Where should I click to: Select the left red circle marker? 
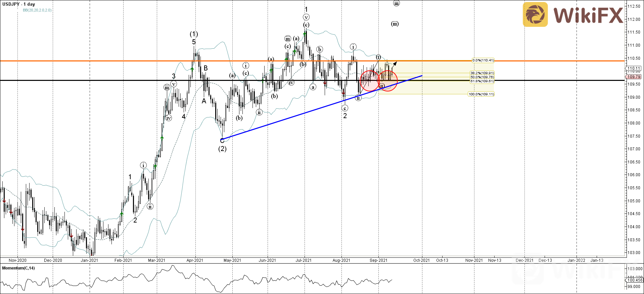pyautogui.click(x=370, y=81)
